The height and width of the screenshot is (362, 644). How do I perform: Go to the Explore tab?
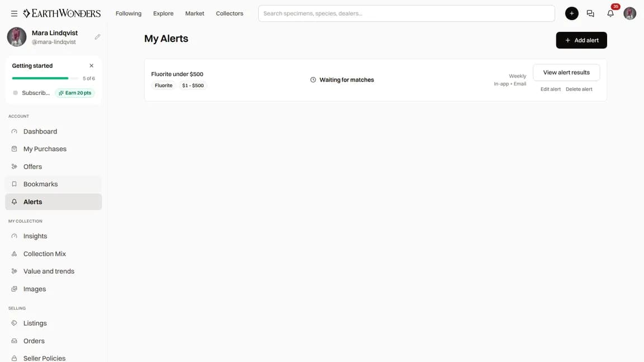pos(163,13)
